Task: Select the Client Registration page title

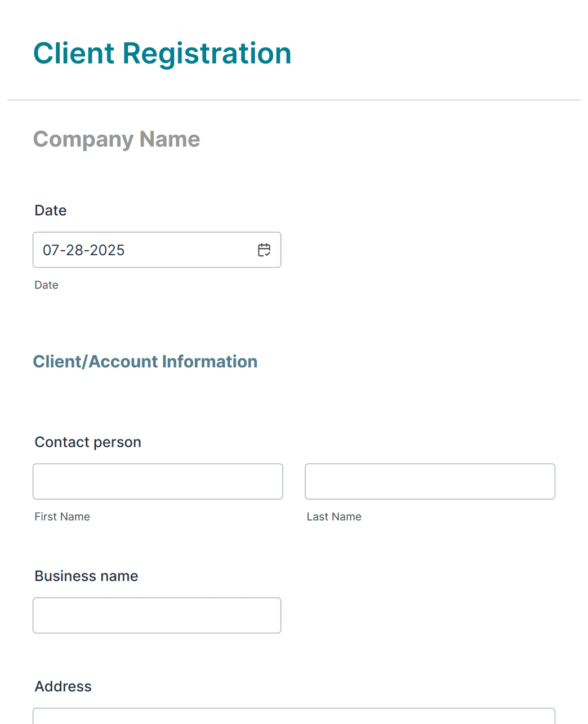Action: (x=162, y=52)
